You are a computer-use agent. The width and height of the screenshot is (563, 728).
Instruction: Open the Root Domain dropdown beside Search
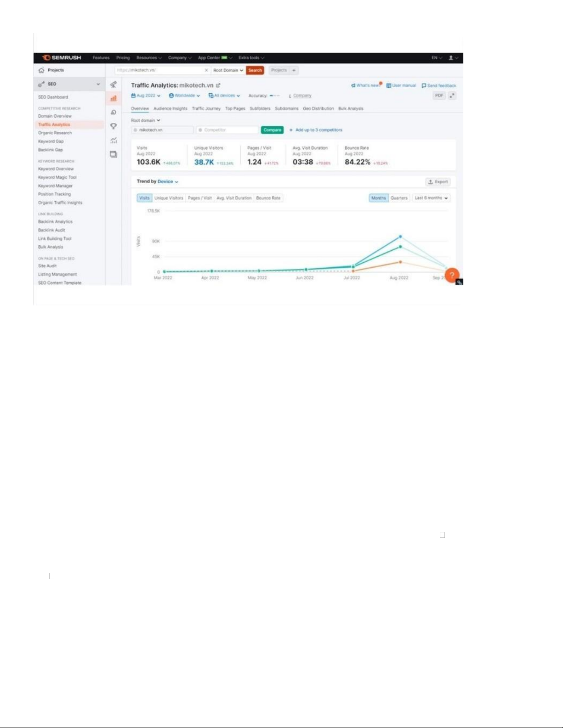[x=228, y=70]
